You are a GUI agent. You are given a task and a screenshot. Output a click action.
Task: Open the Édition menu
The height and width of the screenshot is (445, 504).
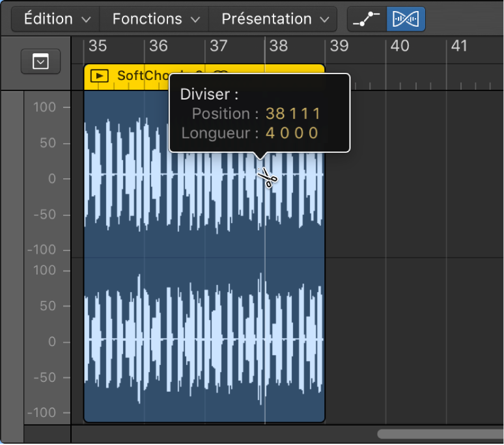pos(55,20)
